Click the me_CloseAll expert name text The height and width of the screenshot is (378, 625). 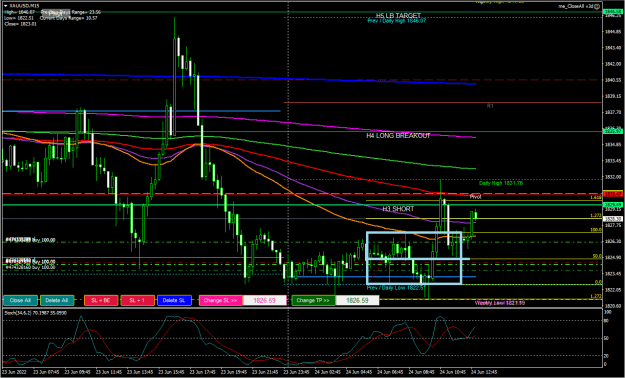(576, 6)
